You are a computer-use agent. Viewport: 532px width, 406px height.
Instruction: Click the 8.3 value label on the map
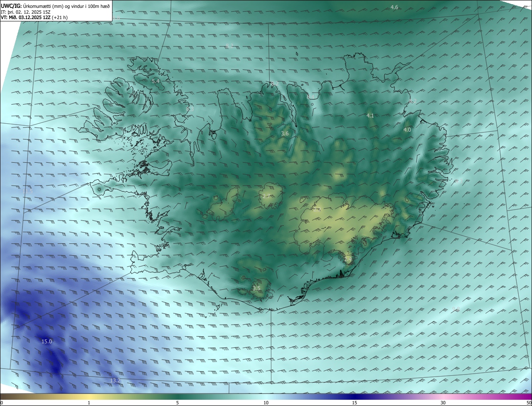[190, 109]
